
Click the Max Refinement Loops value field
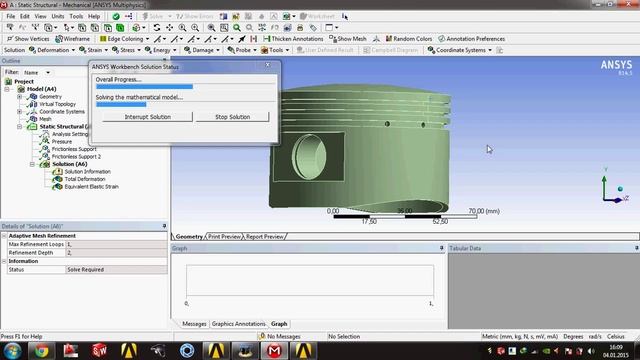[116, 244]
